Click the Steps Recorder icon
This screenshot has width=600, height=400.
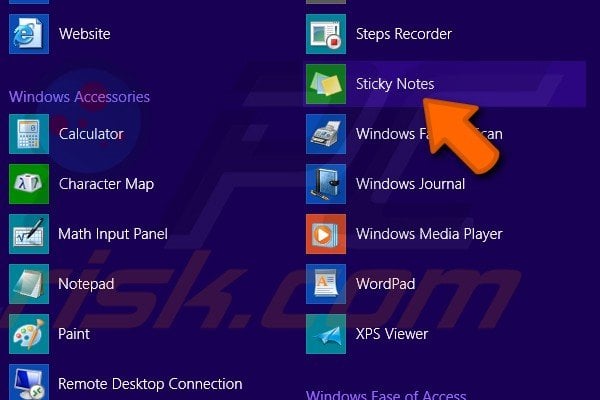(326, 34)
